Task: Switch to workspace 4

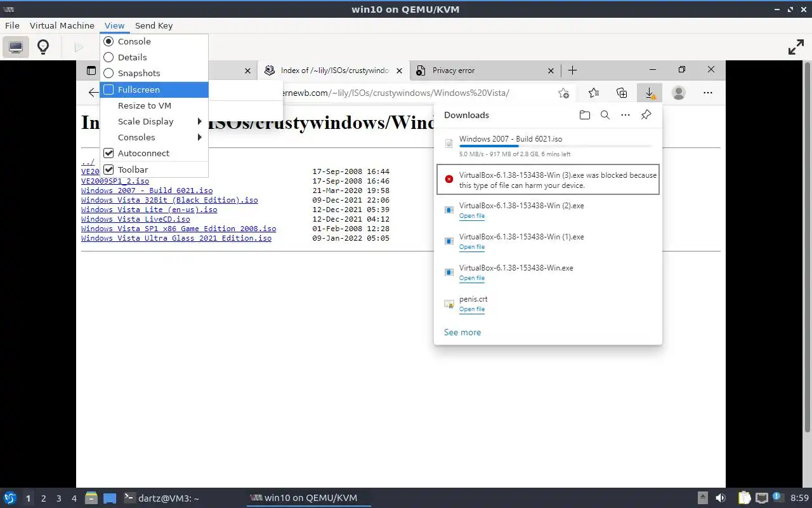Action: [74, 498]
